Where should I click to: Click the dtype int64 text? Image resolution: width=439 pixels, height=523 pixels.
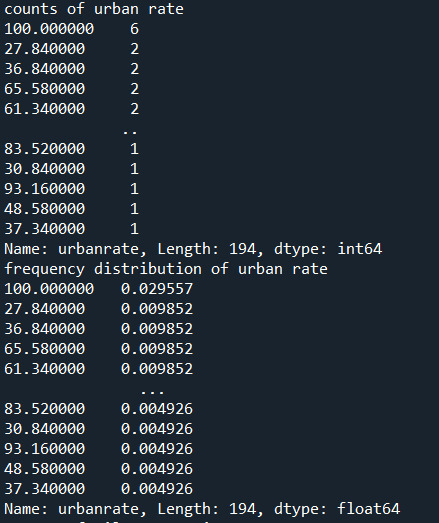360,249
